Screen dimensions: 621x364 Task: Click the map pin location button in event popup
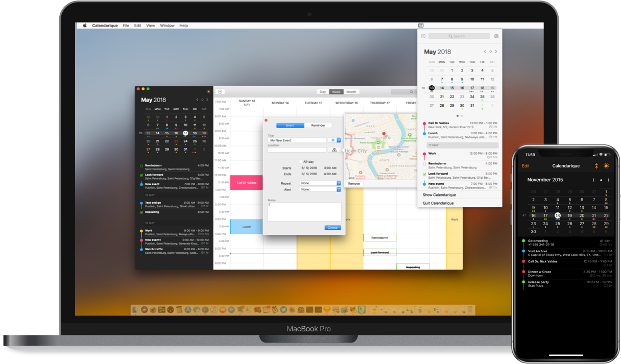coord(334,150)
